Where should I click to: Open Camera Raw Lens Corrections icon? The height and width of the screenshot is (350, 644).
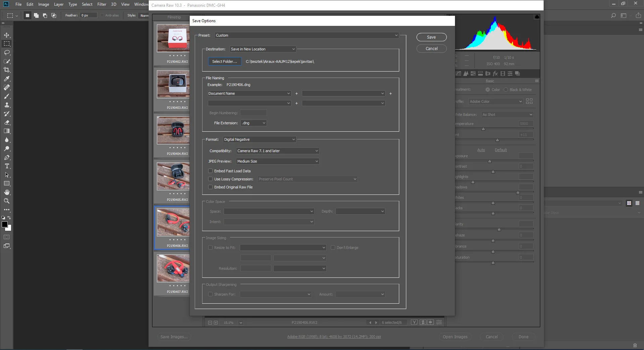pos(488,74)
